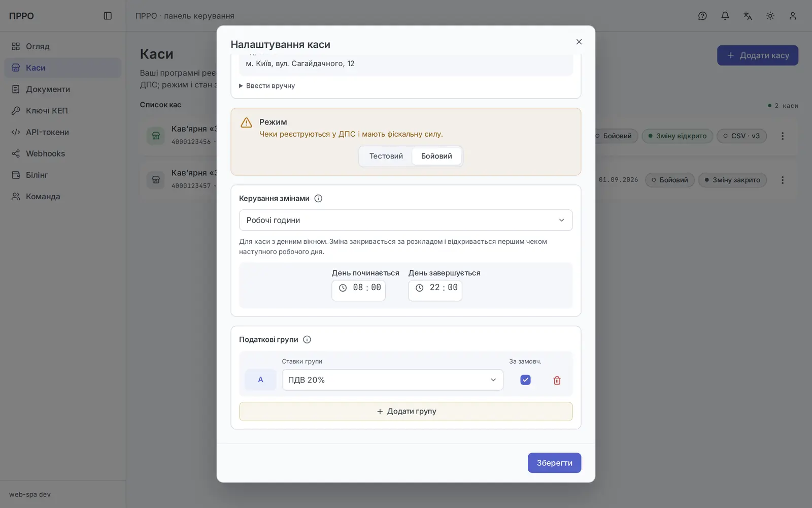Open ПДВ 20% rate dropdown
The image size is (812, 508).
[392, 380]
